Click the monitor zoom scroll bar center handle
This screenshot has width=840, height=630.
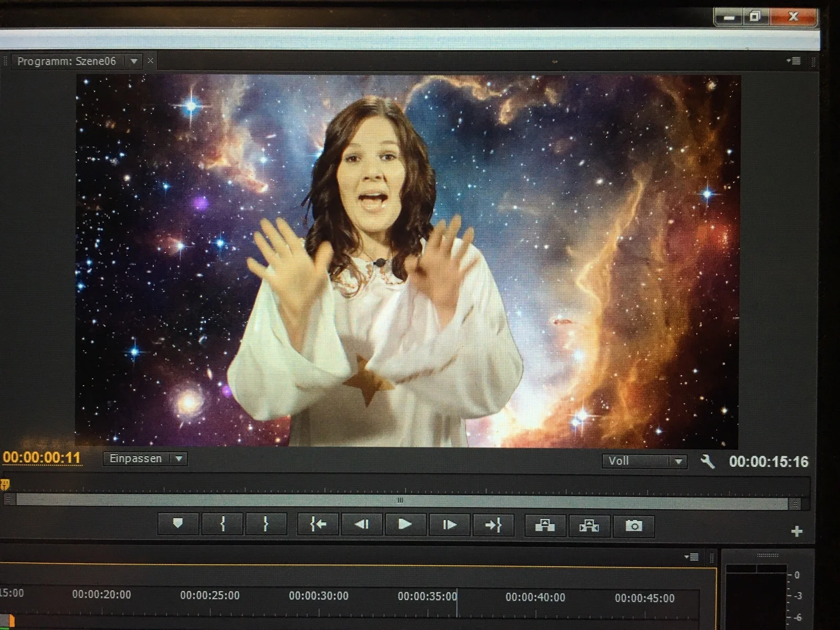click(401, 500)
